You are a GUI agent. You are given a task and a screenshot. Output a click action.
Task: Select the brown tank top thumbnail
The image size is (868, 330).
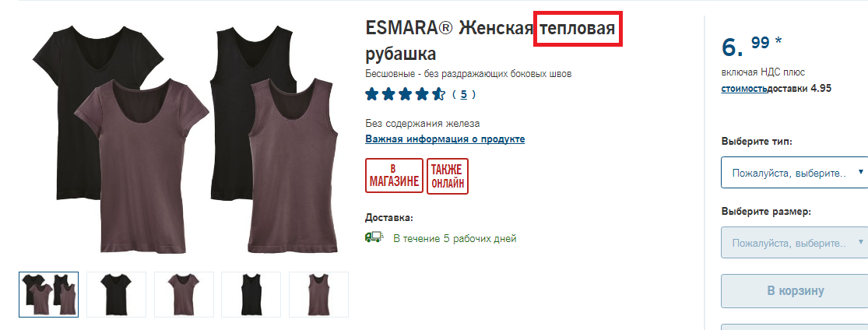pos(319,294)
